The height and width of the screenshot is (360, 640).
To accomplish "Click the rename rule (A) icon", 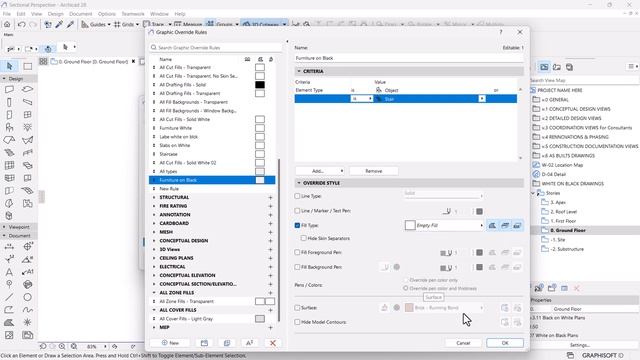I will click(x=249, y=343).
